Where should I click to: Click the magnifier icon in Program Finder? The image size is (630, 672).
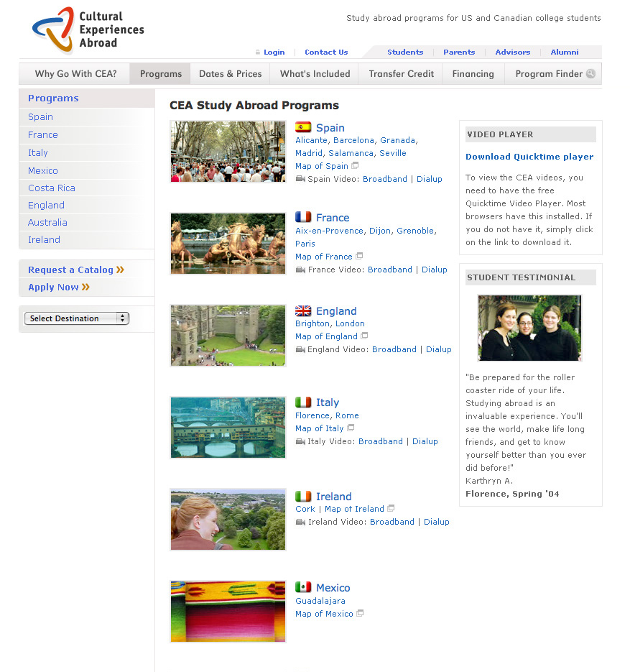click(590, 73)
